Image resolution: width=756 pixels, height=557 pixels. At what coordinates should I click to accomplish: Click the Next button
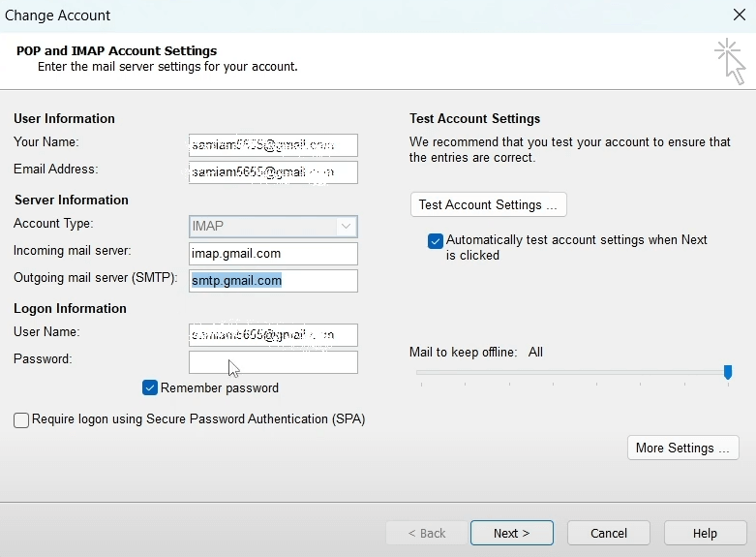point(511,534)
